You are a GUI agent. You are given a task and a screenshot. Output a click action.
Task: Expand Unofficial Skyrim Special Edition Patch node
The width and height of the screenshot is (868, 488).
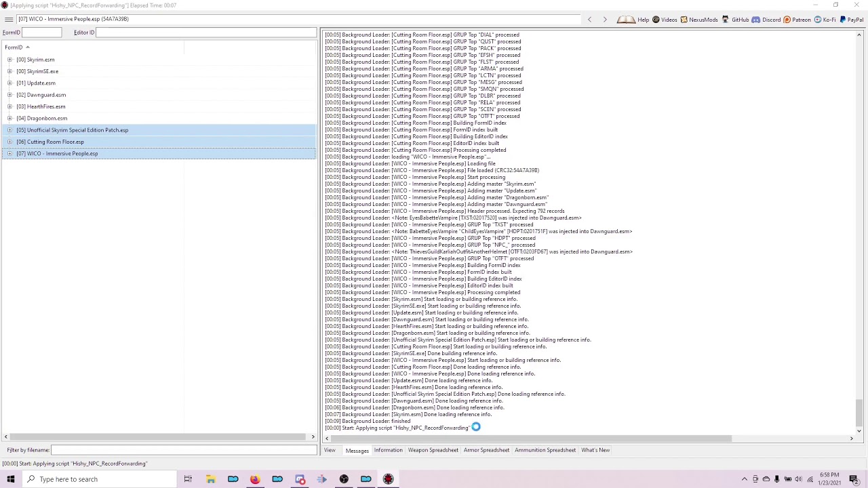click(x=9, y=130)
